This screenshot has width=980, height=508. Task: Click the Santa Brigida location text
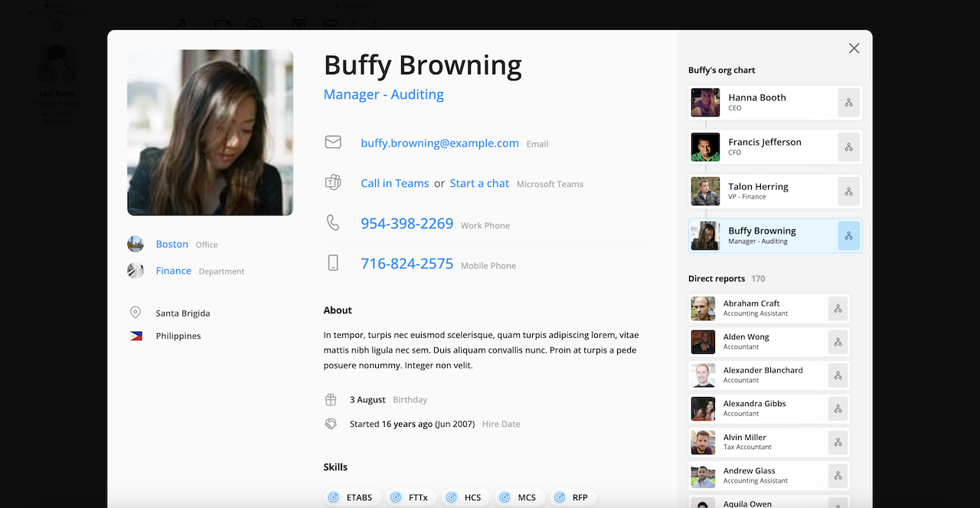click(183, 313)
